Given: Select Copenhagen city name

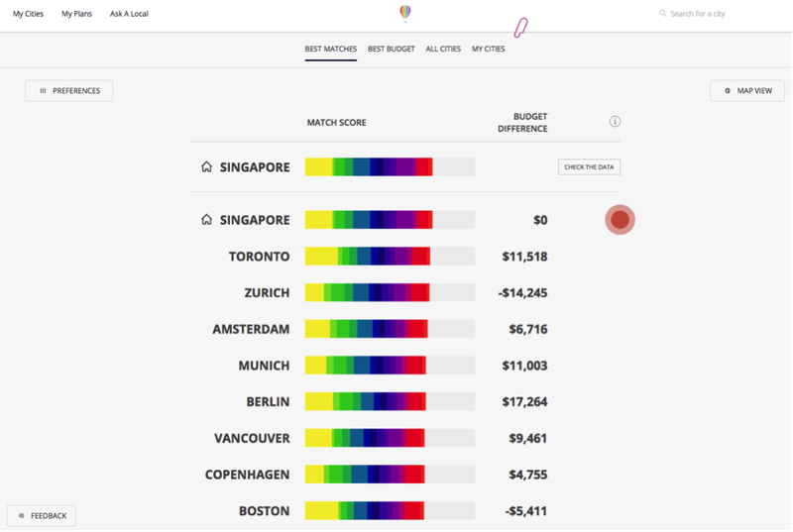Looking at the screenshot, I should tap(247, 475).
